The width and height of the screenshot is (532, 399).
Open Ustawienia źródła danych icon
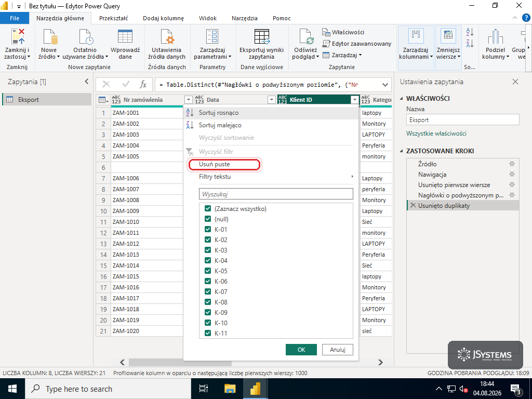click(167, 37)
